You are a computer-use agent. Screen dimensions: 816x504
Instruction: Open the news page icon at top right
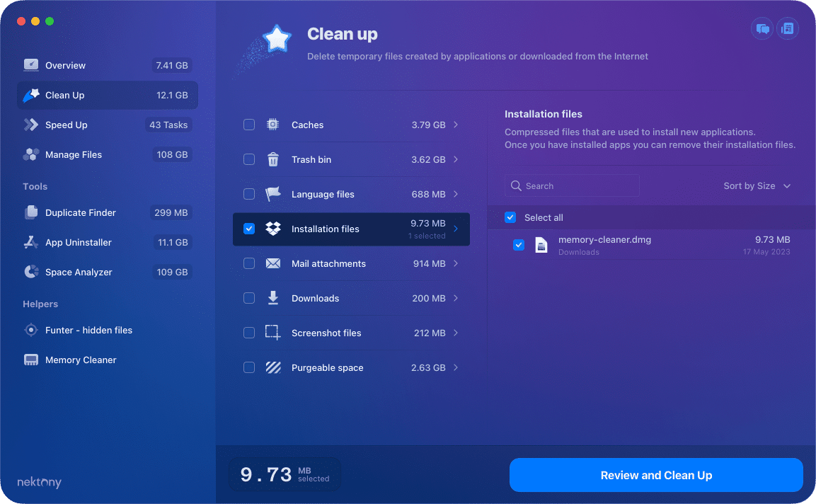pyautogui.click(x=788, y=28)
